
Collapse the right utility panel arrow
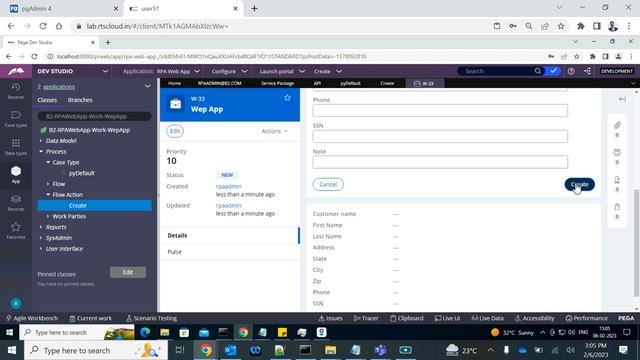click(622, 100)
